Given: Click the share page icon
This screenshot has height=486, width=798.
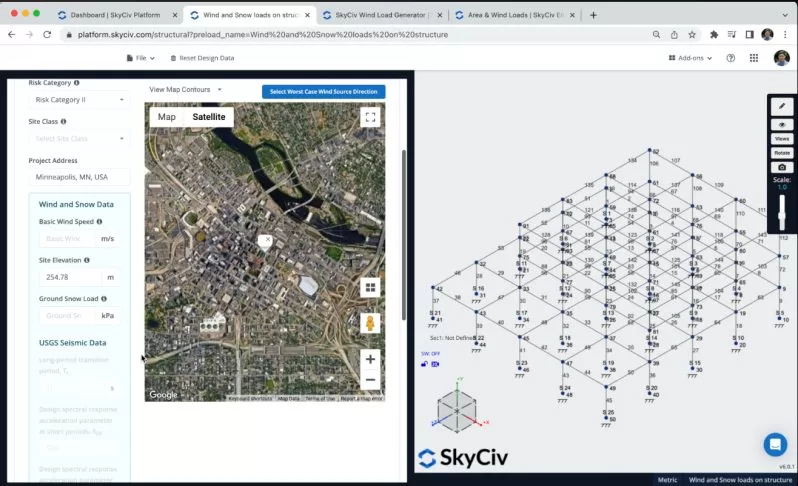Looking at the screenshot, I should (674, 35).
